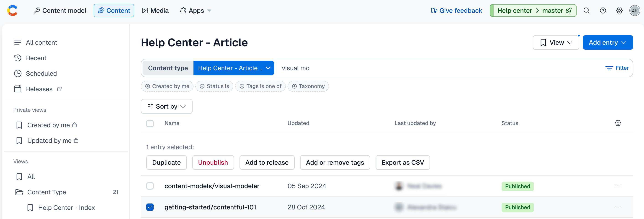
Task: Open the Help Center - Index view
Action: 67,208
